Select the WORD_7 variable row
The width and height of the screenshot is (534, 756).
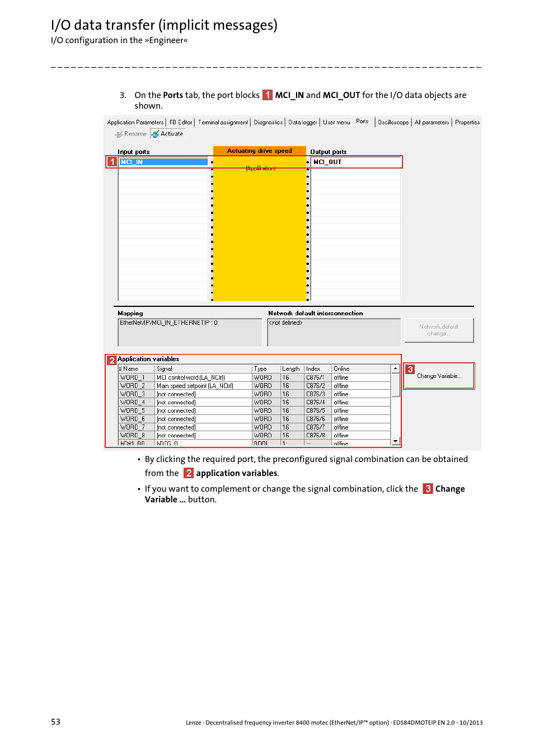tap(254, 427)
